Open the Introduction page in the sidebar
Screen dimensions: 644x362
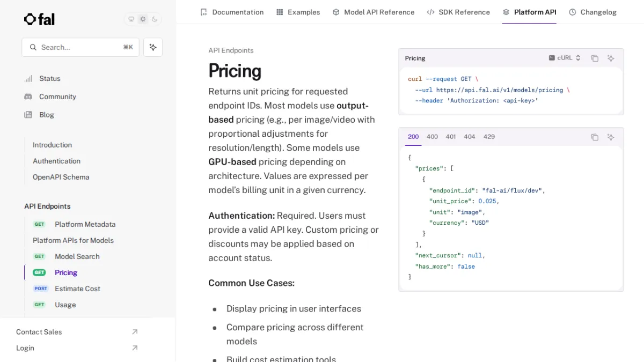(x=52, y=145)
